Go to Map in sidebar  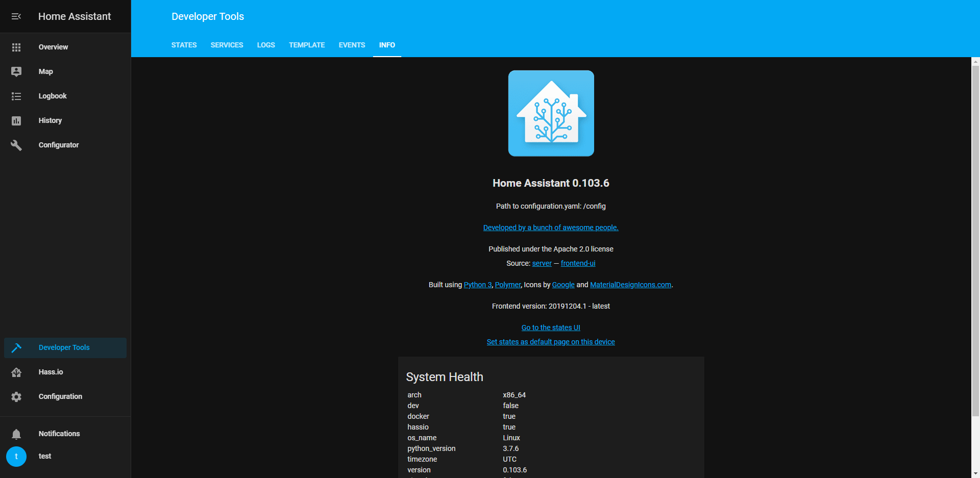[65, 71]
